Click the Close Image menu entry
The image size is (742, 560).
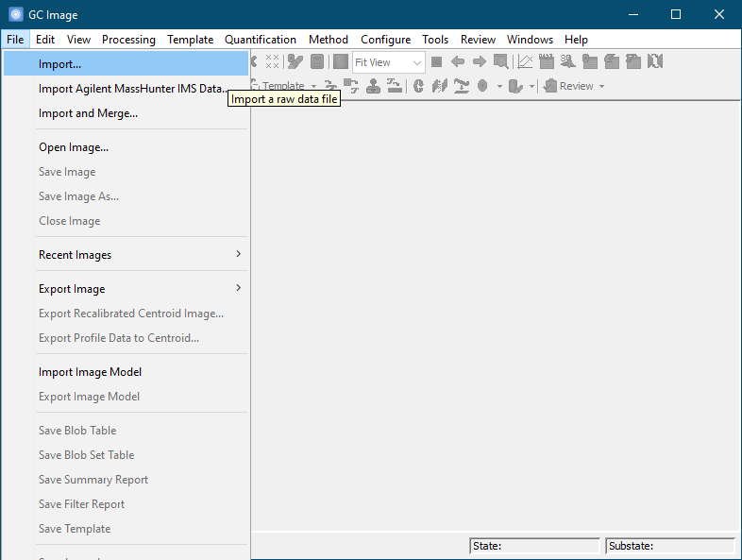[x=126, y=221]
